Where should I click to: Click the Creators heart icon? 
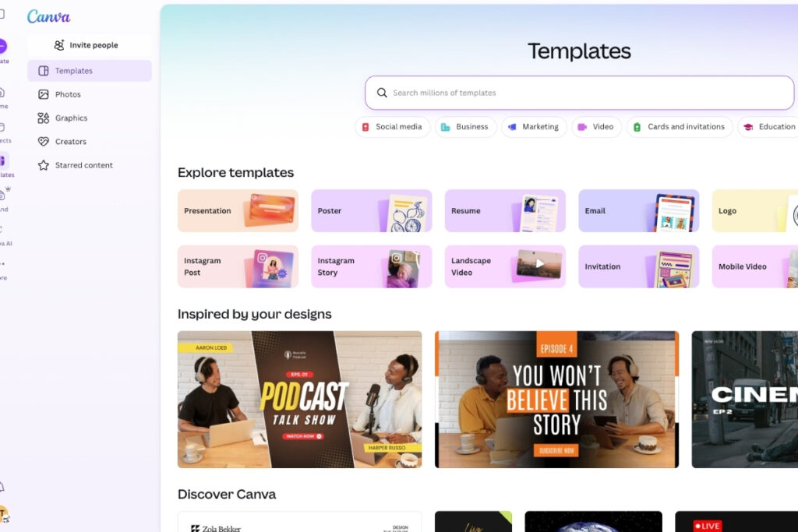coord(44,142)
